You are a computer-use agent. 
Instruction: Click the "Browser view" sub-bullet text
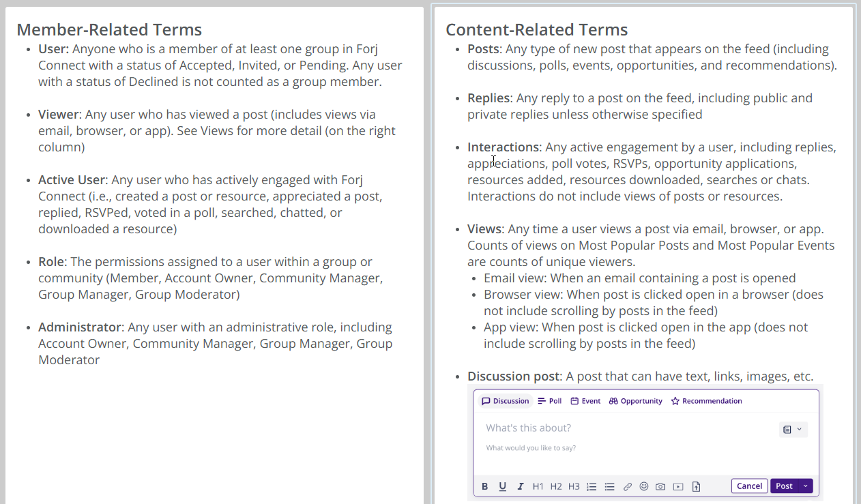coord(654,303)
